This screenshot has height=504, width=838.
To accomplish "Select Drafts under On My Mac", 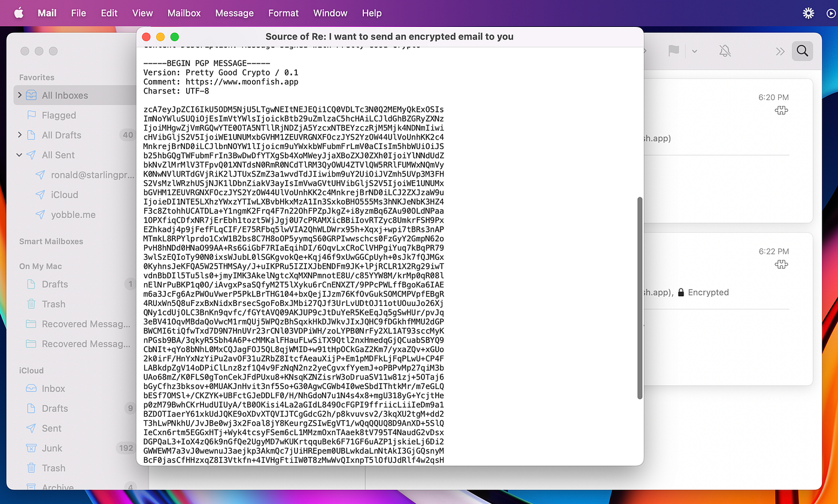I will click(74, 284).
